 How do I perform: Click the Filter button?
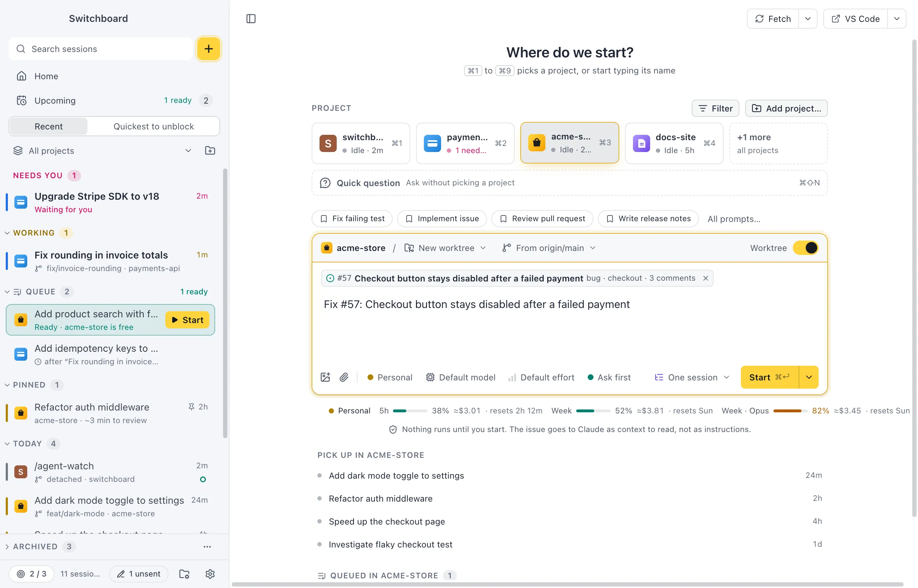coord(715,108)
